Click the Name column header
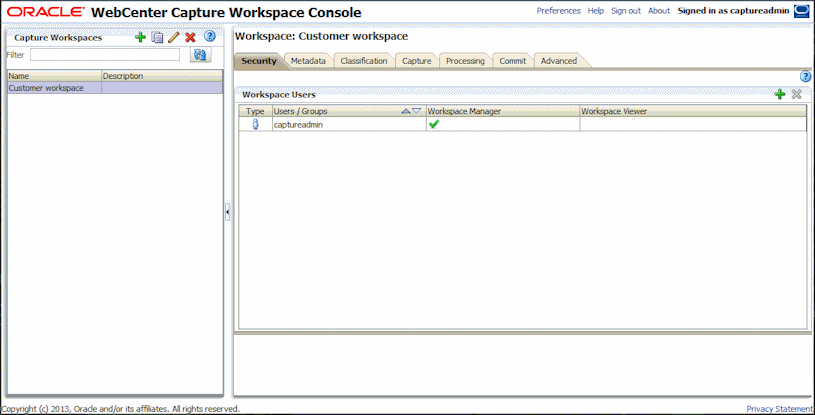815x415 pixels. 54,76
